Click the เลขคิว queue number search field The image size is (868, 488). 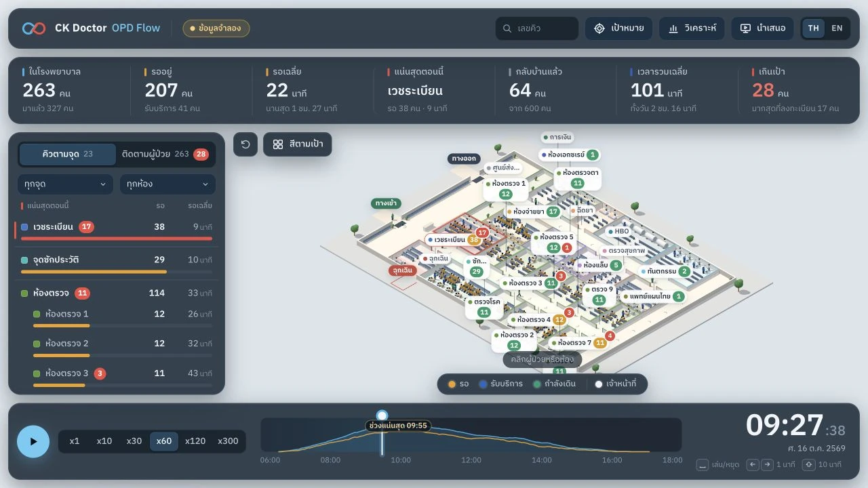pos(537,28)
